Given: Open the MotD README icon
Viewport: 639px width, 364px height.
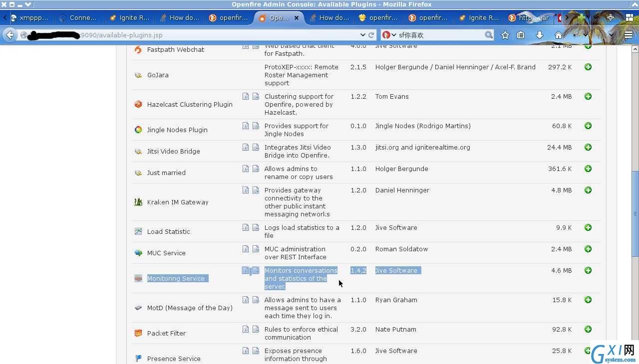Looking at the screenshot, I should pos(246,300).
